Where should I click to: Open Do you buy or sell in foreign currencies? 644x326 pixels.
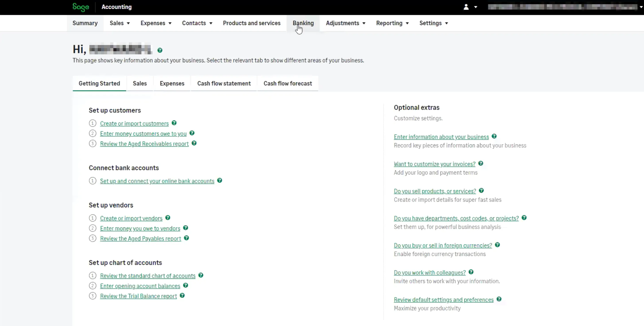click(443, 245)
